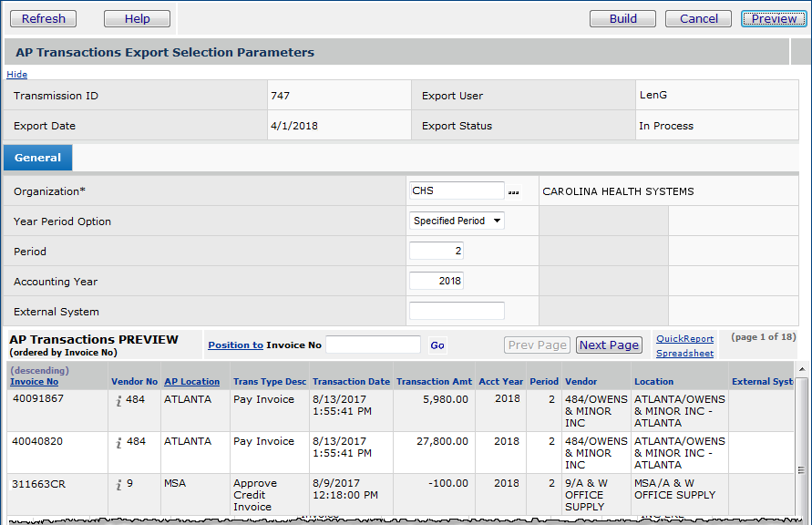Go to the Next Page of transactions
The height and width of the screenshot is (525, 812).
609,345
